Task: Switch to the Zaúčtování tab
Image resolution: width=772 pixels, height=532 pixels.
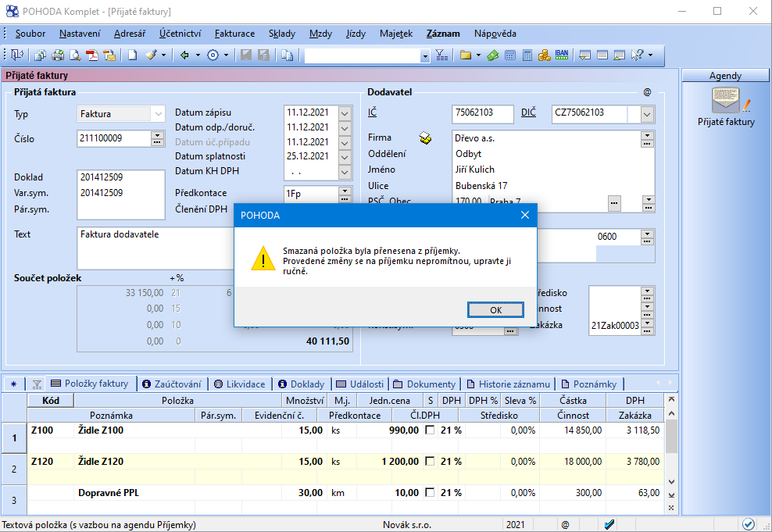Action: tap(172, 384)
